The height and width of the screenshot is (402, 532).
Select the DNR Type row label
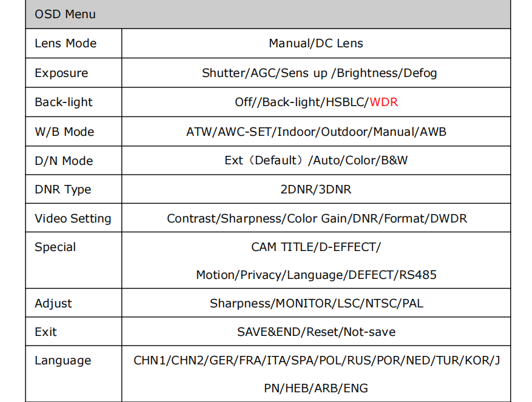pos(62,190)
